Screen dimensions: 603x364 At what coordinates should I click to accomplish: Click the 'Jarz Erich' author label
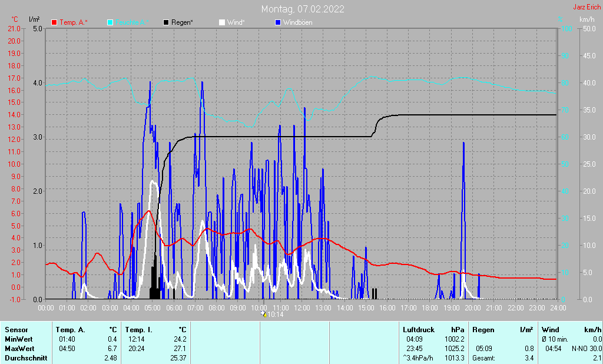(587, 7)
